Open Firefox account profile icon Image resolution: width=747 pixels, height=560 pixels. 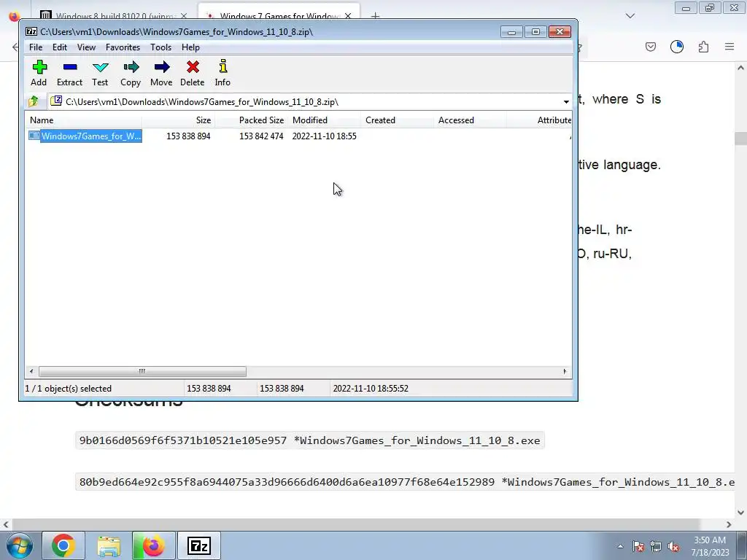tap(677, 47)
